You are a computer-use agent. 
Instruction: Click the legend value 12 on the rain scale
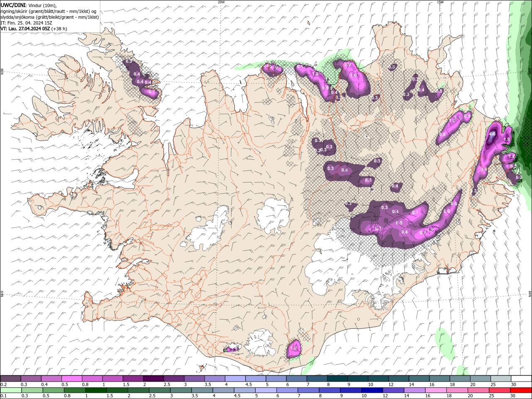click(385, 396)
